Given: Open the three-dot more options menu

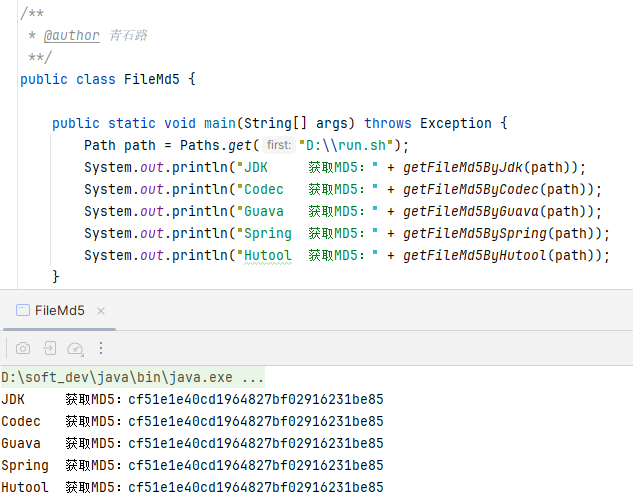Looking at the screenshot, I should point(100,348).
